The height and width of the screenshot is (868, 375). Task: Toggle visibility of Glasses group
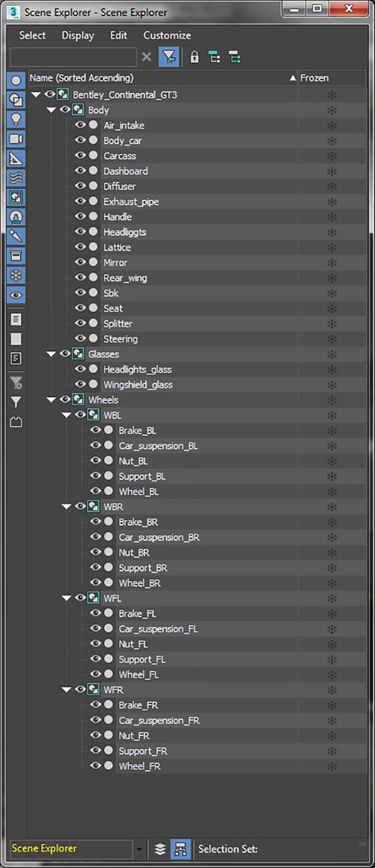click(x=65, y=354)
